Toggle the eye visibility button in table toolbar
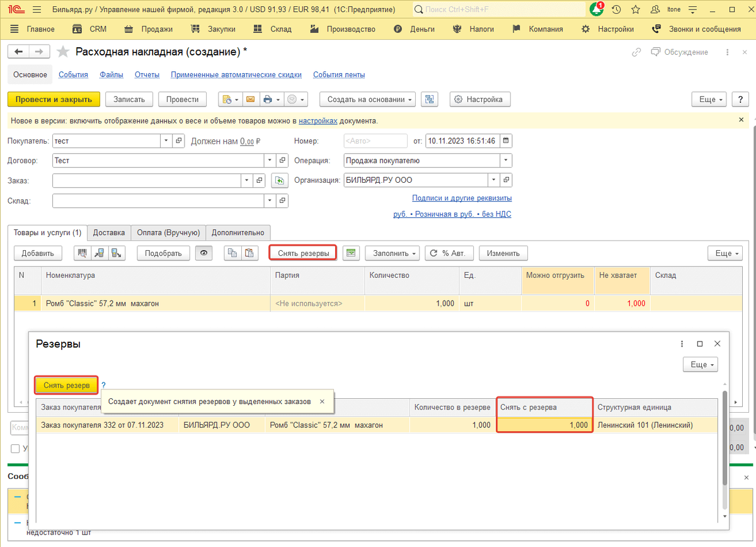756x547 pixels. 203,253
